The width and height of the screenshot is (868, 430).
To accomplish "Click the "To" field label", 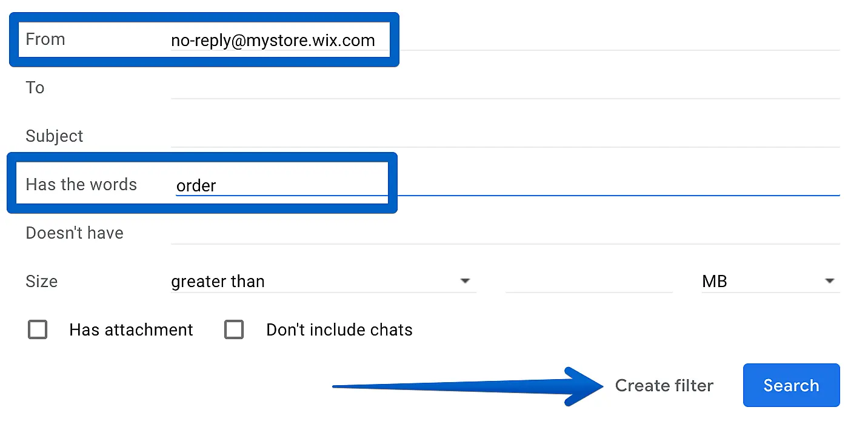I will point(35,88).
